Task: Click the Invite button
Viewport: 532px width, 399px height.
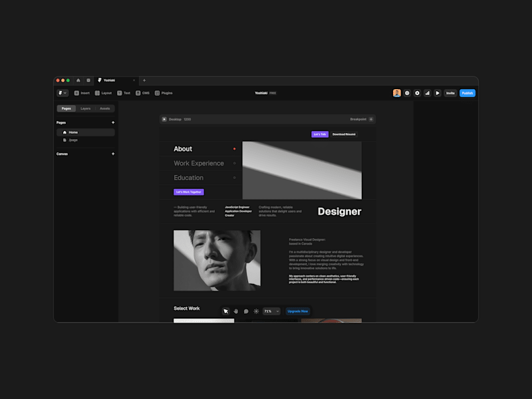Action: 450,93
